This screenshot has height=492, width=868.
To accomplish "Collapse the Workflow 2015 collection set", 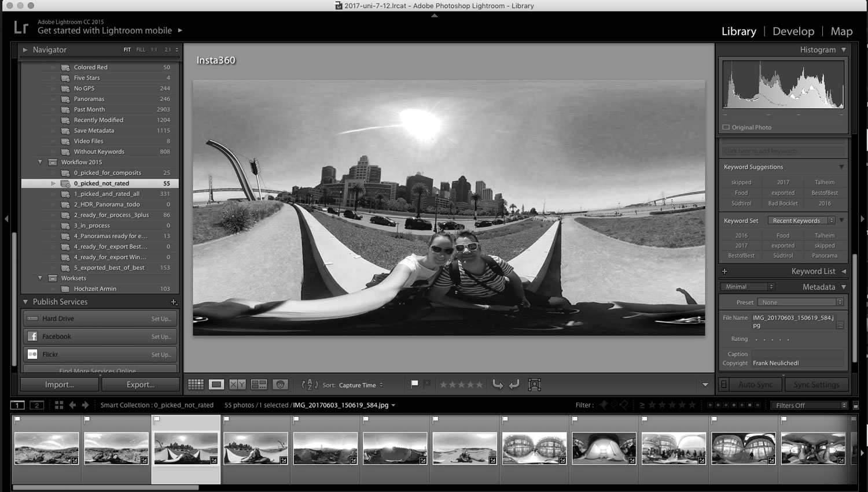I will coord(41,162).
